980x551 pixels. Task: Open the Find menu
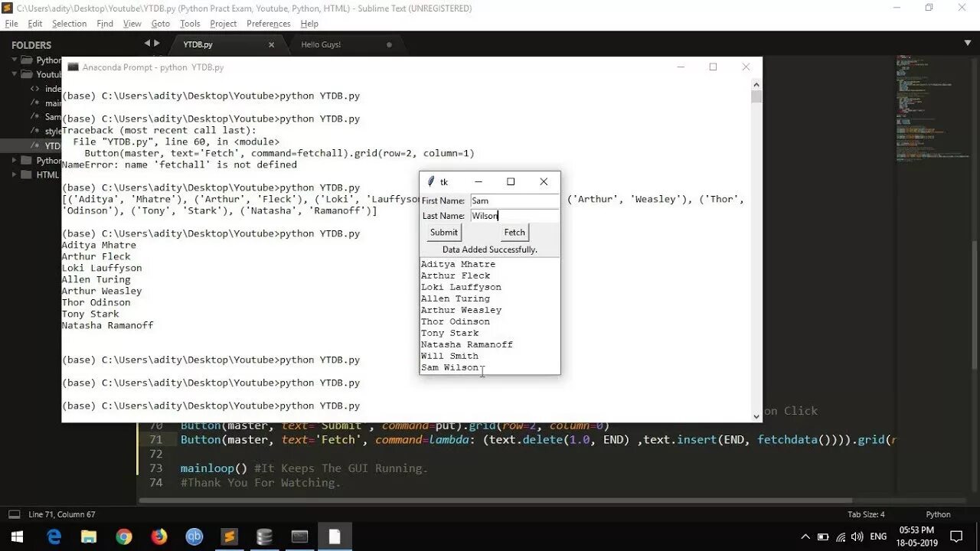point(105,24)
